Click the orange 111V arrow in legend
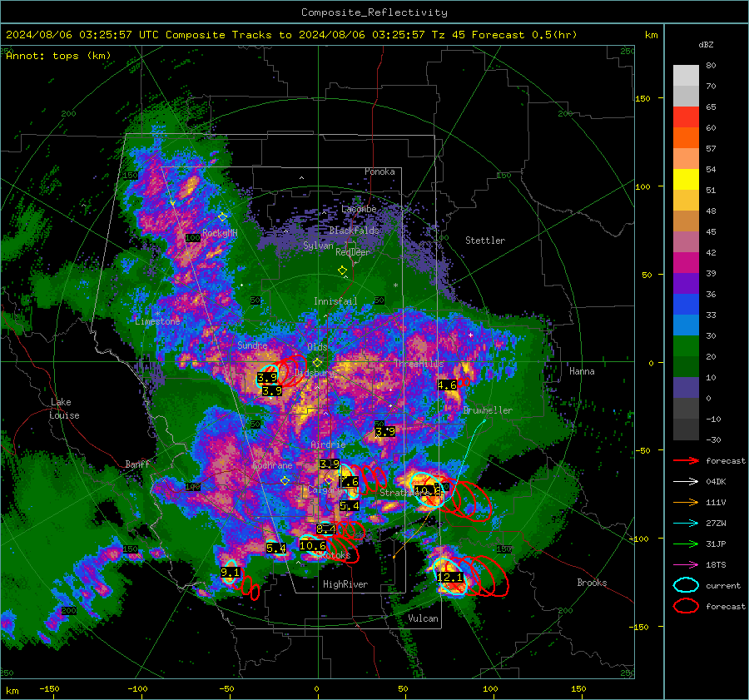Viewport: 749px width, 700px height. click(686, 502)
